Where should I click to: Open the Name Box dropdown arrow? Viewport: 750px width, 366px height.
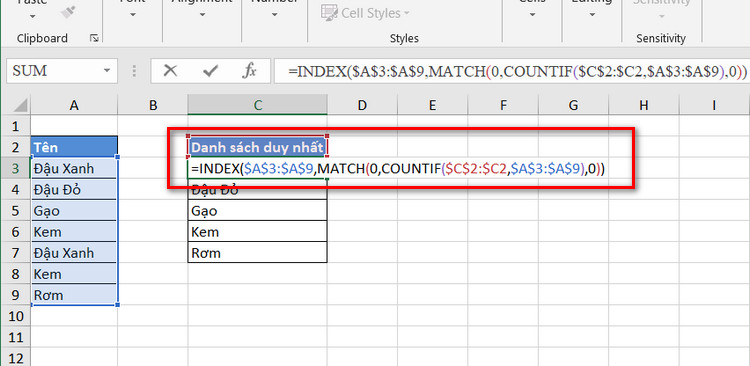[x=107, y=71]
